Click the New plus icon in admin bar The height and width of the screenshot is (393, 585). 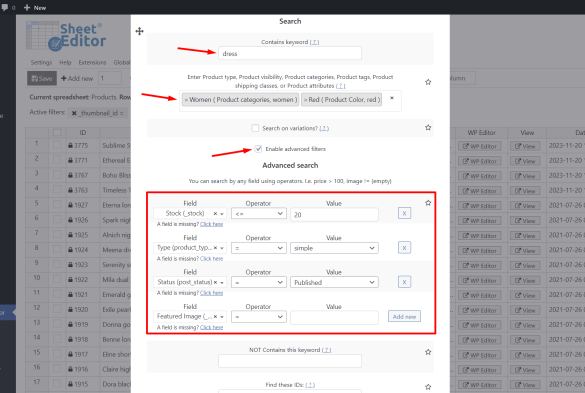coord(27,7)
